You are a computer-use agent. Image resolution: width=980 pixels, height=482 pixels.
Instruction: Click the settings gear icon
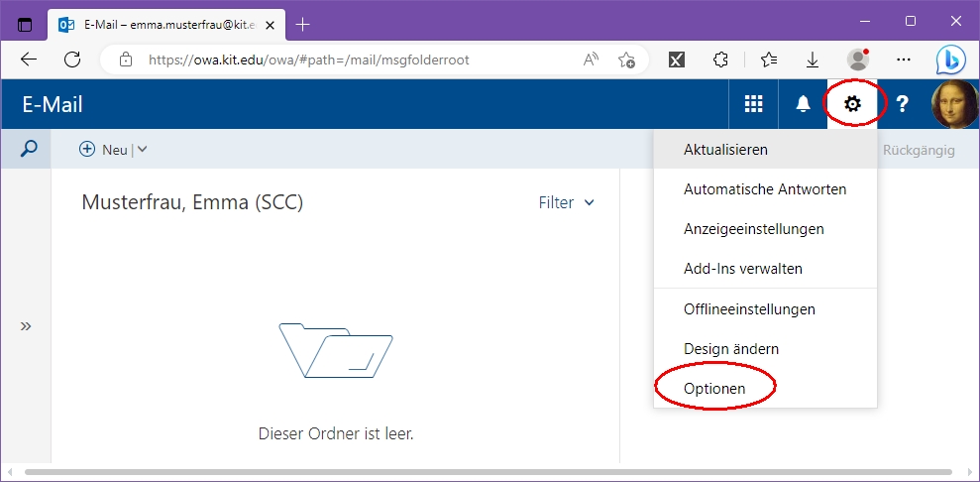pos(852,104)
